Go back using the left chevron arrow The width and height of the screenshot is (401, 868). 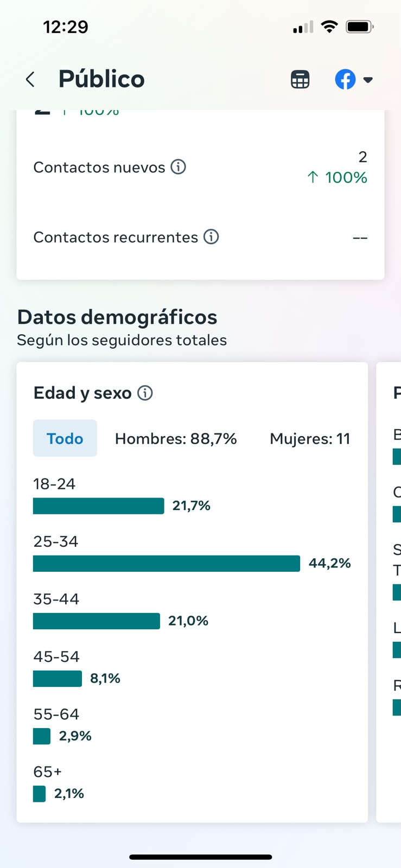[30, 80]
